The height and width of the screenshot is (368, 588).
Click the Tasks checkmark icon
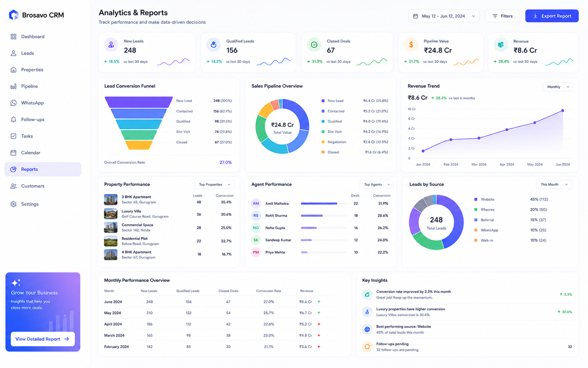point(13,136)
